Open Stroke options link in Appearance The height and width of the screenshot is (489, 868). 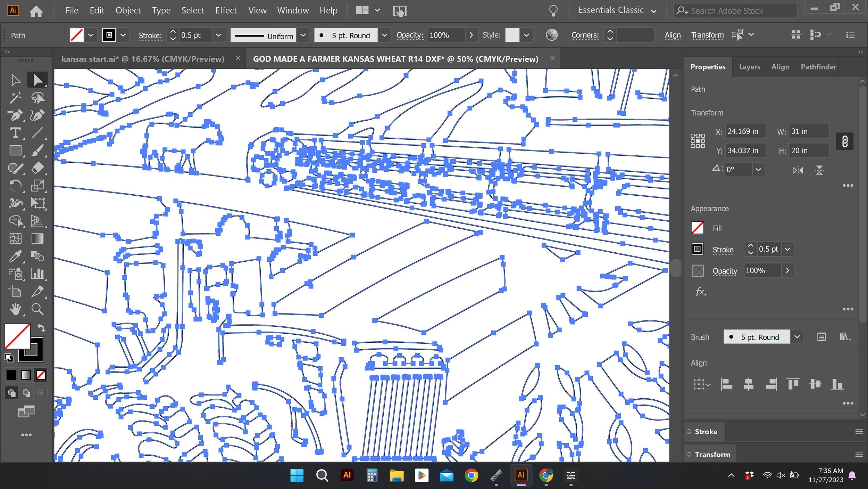click(723, 250)
